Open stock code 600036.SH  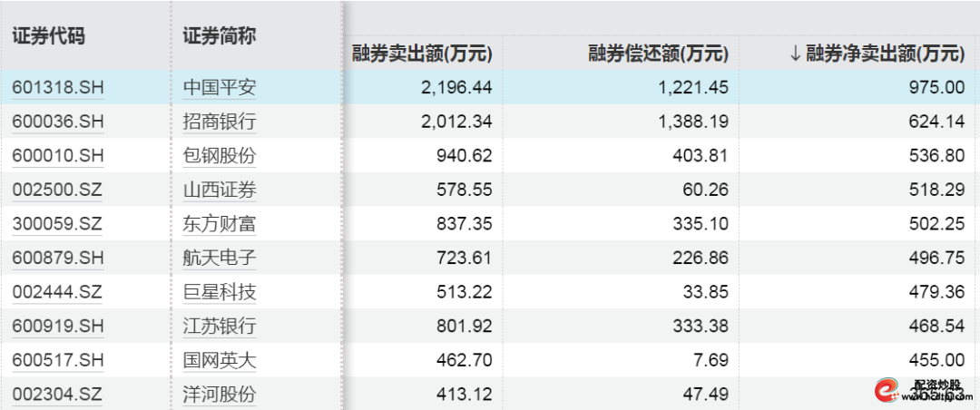coord(58,122)
